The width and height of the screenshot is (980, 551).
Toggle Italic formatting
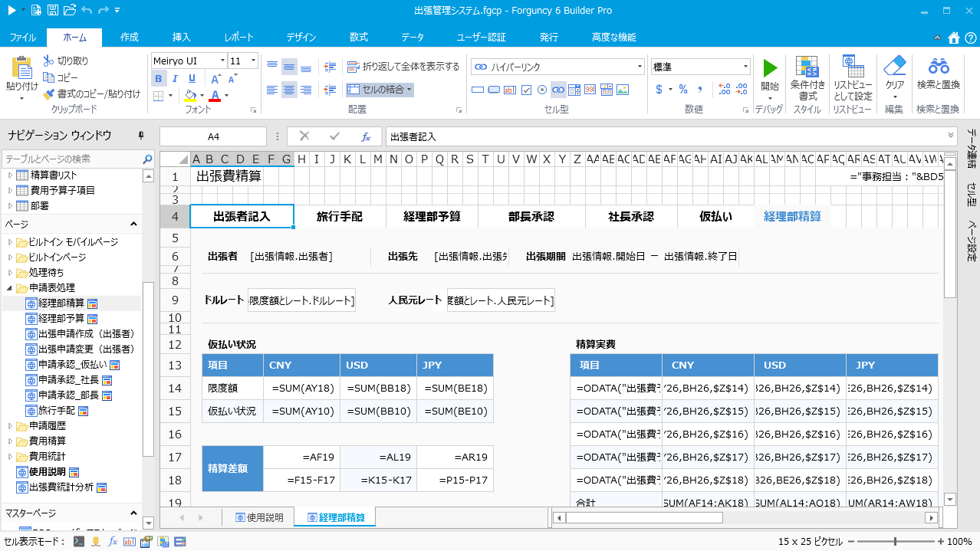(x=175, y=78)
